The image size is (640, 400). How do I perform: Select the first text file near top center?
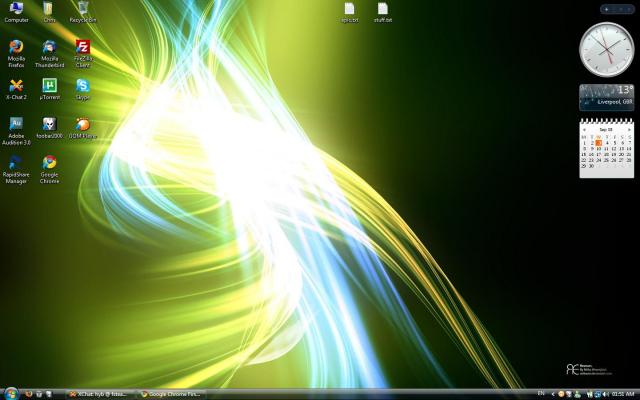(x=349, y=12)
